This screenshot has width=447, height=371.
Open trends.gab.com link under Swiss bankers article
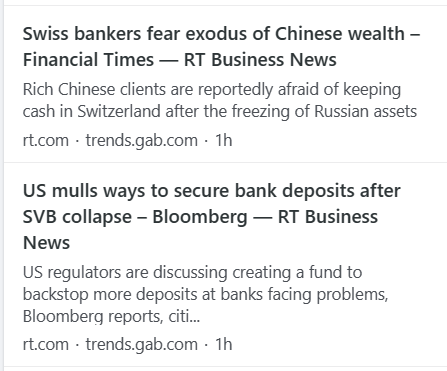coord(142,140)
